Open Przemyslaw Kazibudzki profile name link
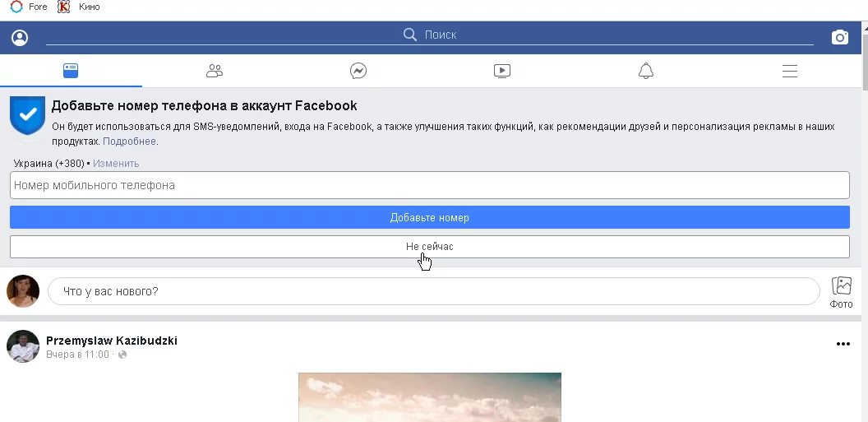868x422 pixels. pyautogui.click(x=112, y=341)
